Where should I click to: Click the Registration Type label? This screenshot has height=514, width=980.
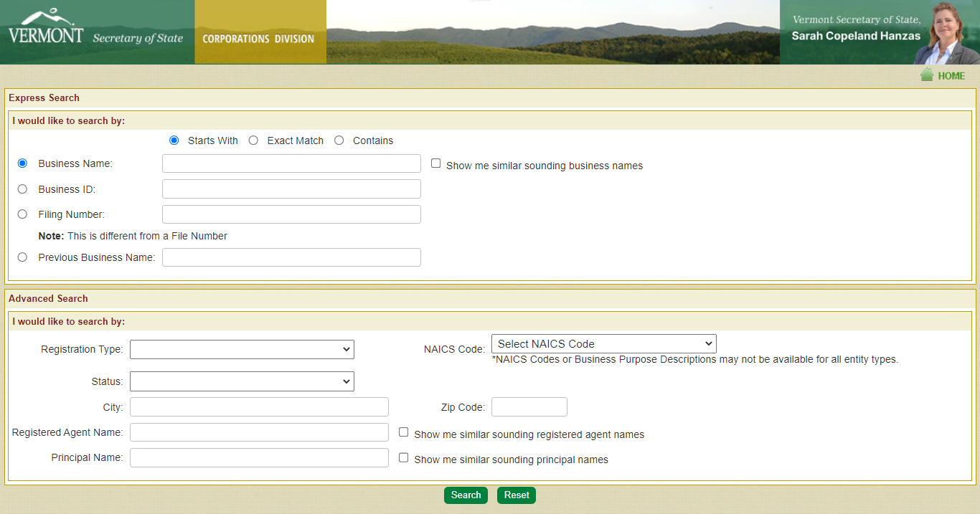click(82, 350)
